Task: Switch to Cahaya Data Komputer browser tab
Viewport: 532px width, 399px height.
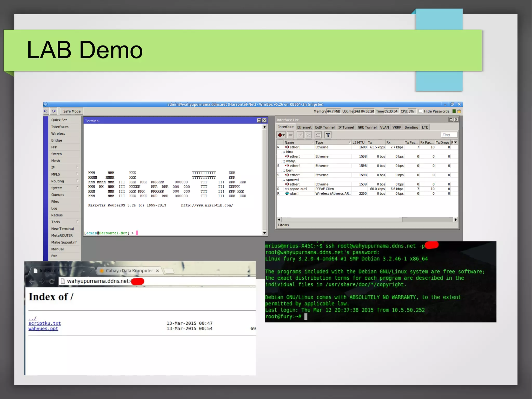Action: pos(129,271)
